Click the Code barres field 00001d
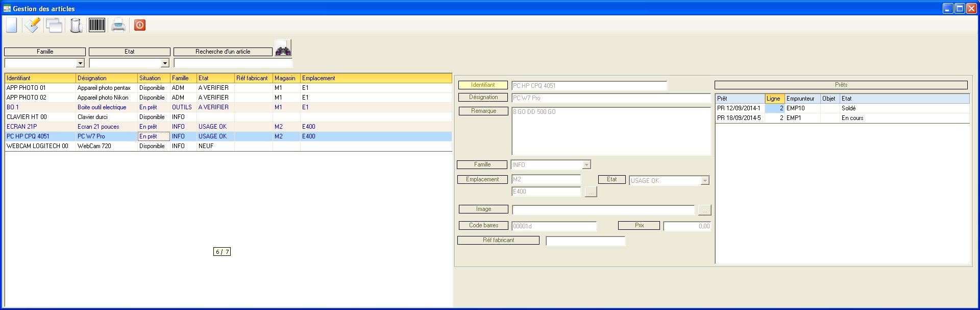 (x=554, y=226)
